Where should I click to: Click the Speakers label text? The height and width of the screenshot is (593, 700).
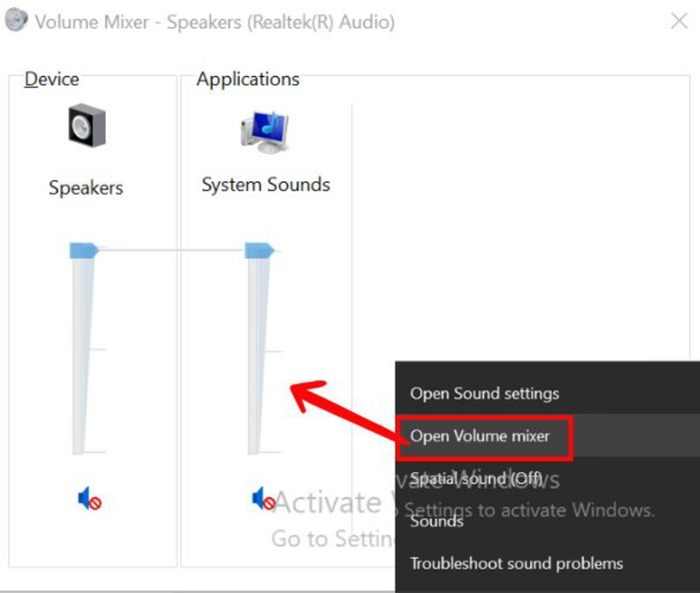point(85,187)
